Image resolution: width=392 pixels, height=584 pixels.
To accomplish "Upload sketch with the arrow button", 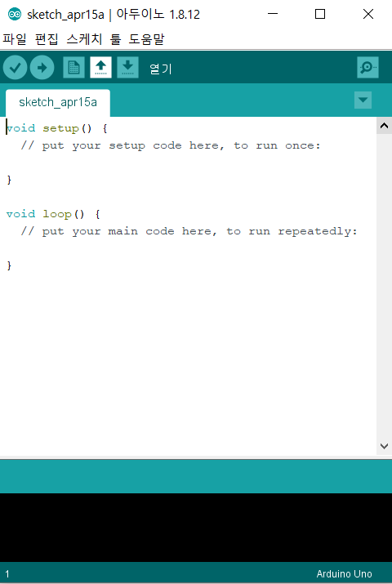I will coord(42,68).
